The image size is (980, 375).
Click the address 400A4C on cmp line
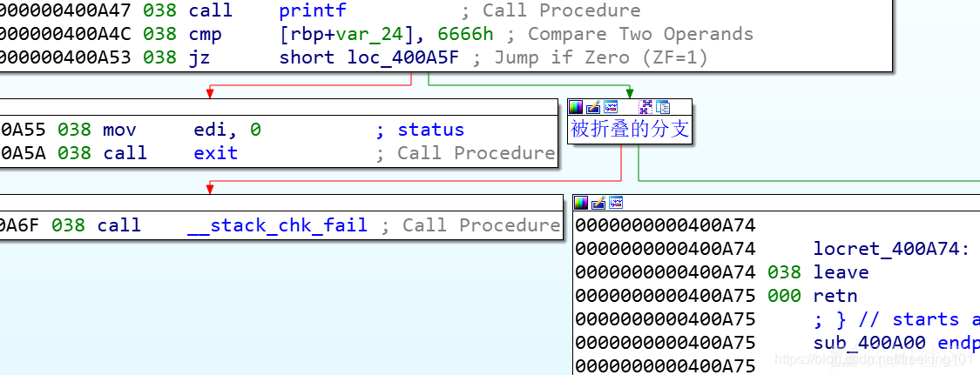coord(65,34)
